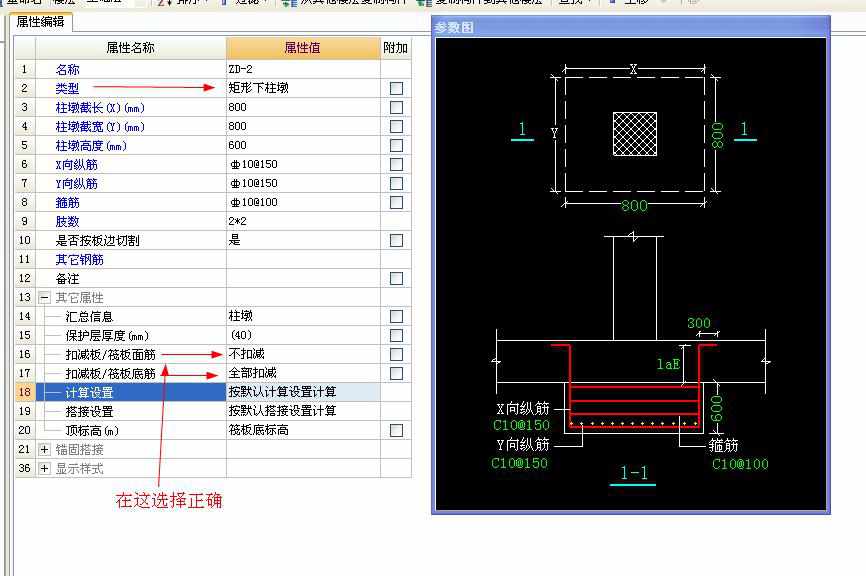Click C10@150 under X向纵筋 in 参数图
The image size is (866, 576).
point(521,425)
